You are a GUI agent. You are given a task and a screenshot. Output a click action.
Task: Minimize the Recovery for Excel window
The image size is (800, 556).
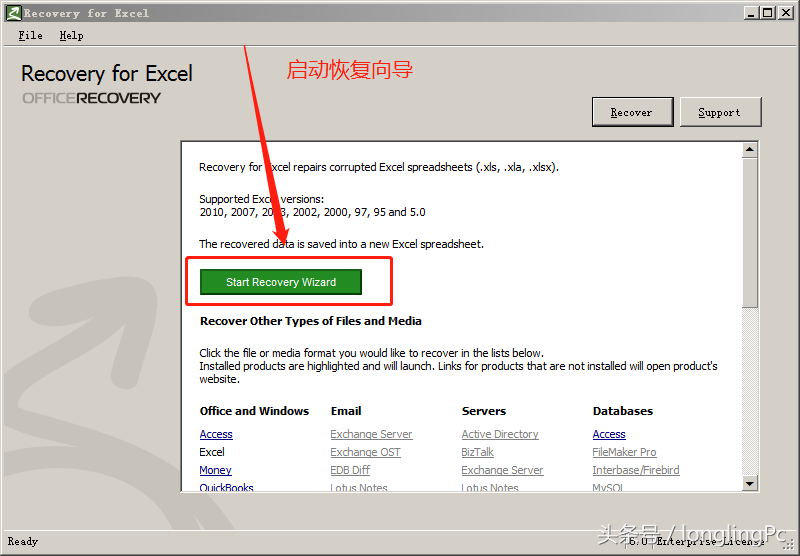751,13
